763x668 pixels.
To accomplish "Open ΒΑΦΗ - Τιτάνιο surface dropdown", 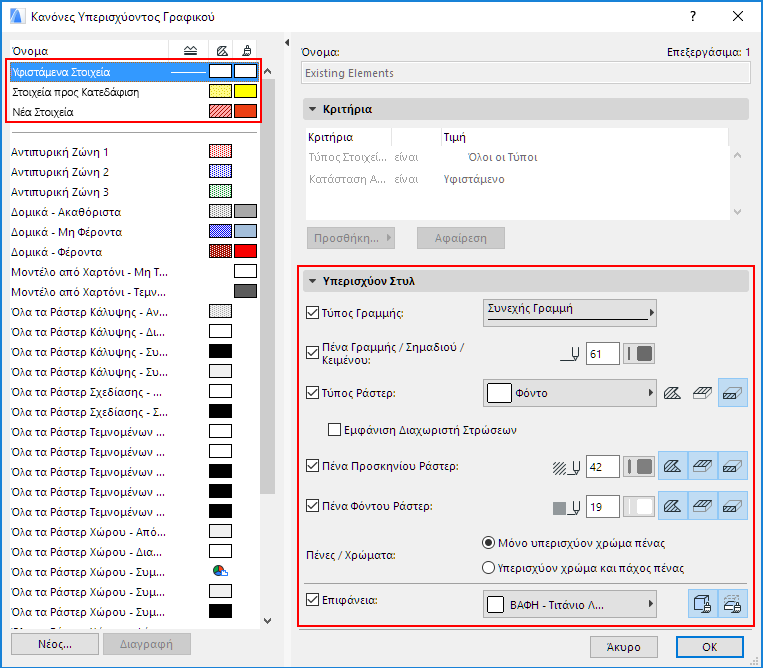I will click(570, 604).
